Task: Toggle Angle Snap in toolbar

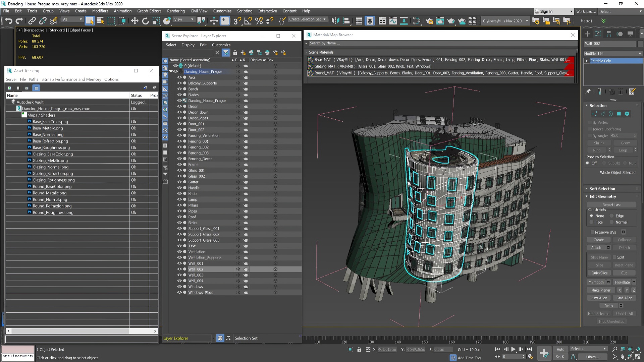Action: pyautogui.click(x=248, y=21)
